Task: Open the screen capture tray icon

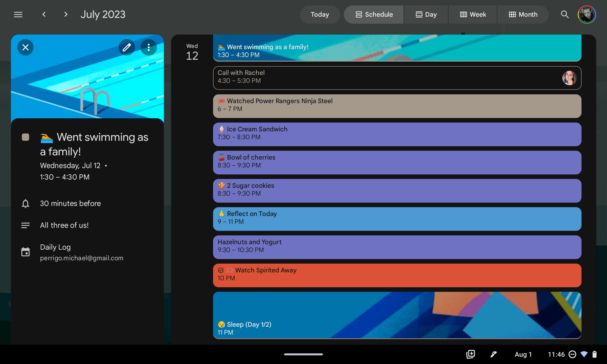Action: [x=470, y=354]
